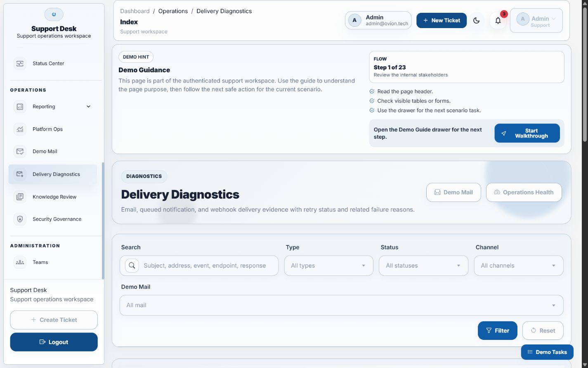Viewport: 588px width, 368px height.
Task: Click the Platform Ops graph icon
Action: pyautogui.click(x=20, y=129)
